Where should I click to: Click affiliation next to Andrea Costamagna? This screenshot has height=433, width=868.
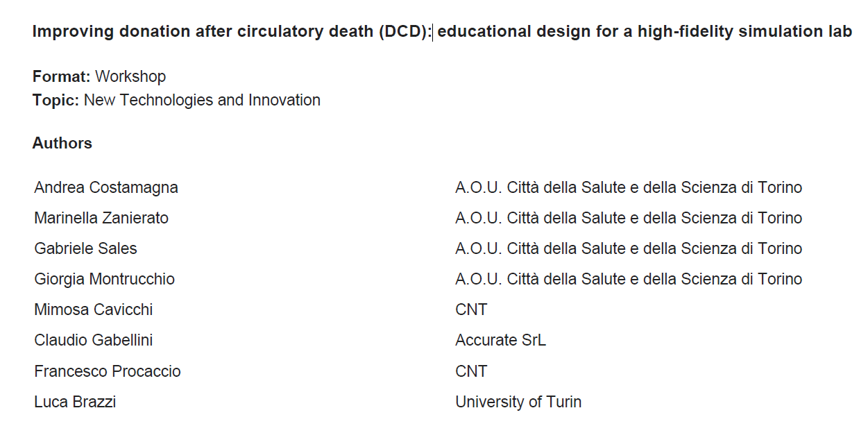629,187
